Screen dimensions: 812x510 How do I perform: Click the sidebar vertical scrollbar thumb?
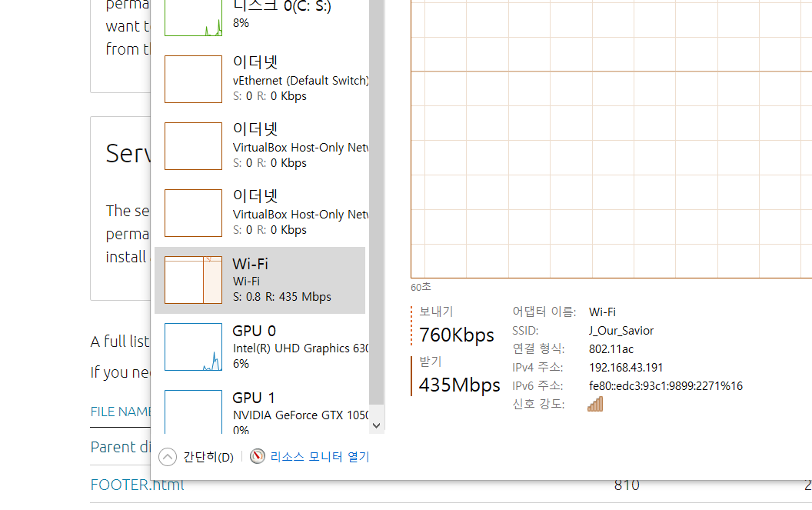pyautogui.click(x=376, y=200)
